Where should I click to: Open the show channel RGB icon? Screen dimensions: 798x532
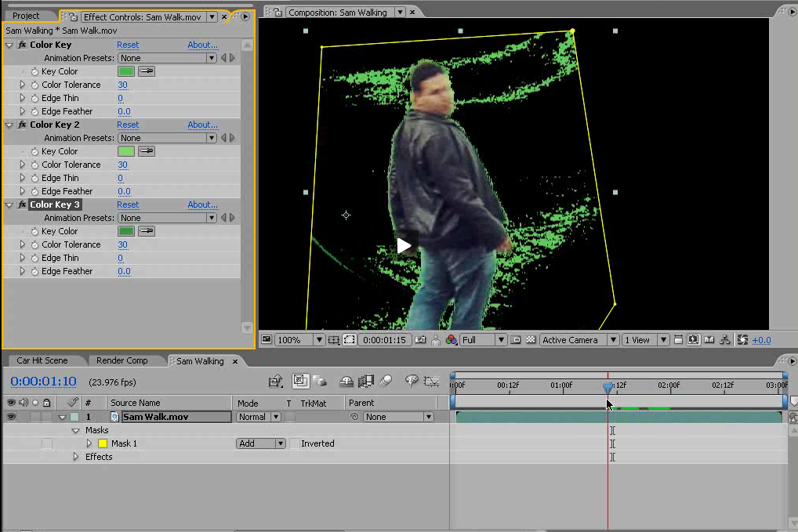coord(451,340)
